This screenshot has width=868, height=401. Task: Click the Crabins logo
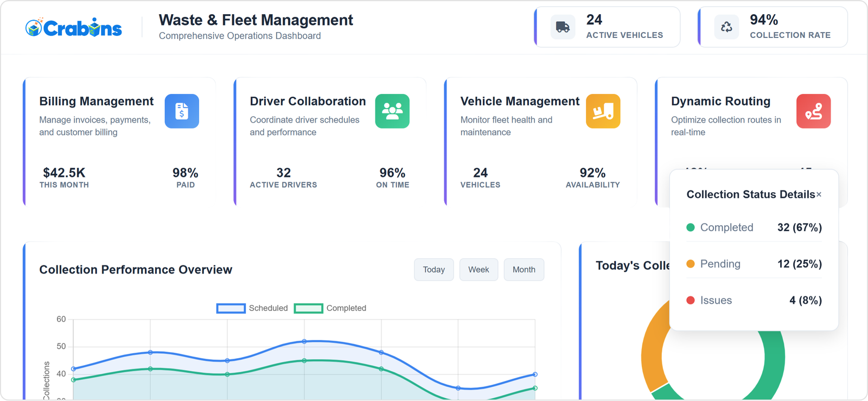click(x=74, y=27)
